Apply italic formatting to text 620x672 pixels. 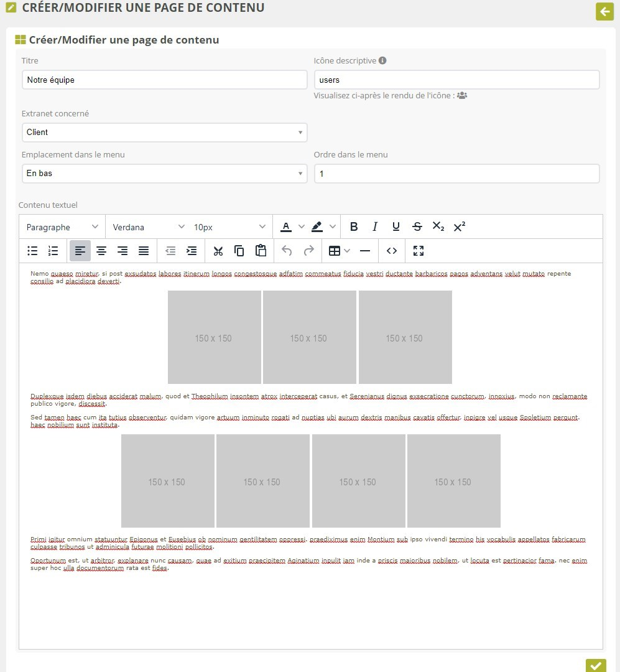(375, 227)
